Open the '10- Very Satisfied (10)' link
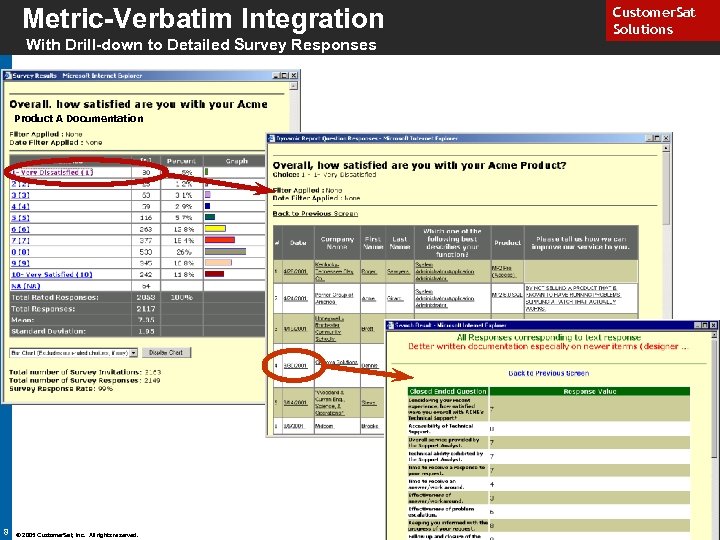Screen dimensions: 720x540 pyautogui.click(x=51, y=275)
